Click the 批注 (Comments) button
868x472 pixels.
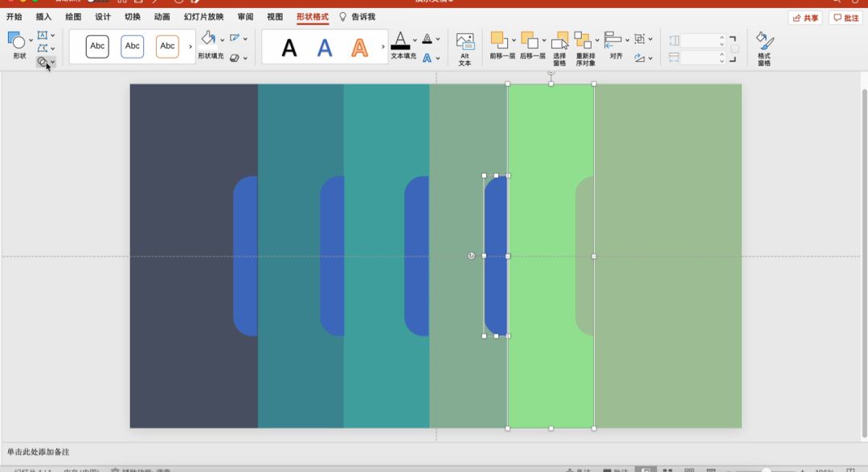point(845,18)
